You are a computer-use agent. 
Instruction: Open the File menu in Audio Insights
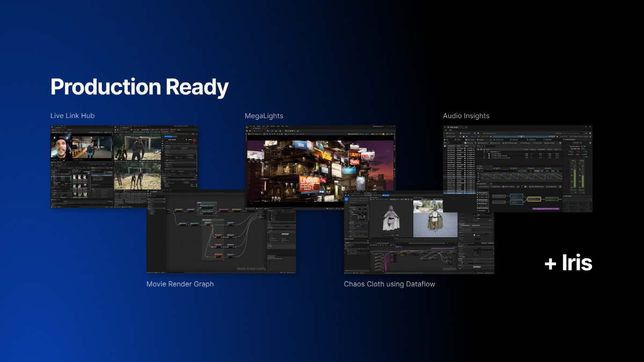(445, 130)
